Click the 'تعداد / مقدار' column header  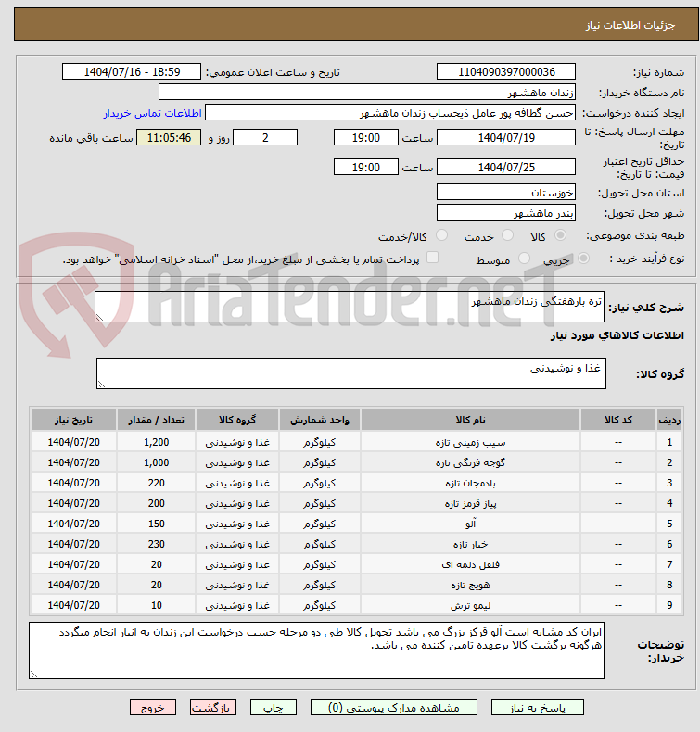pos(157,420)
